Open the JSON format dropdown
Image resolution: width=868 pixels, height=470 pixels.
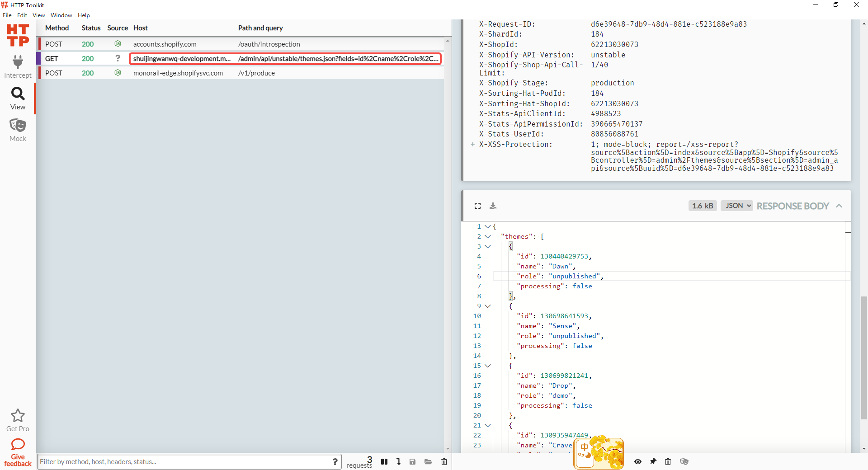coord(736,206)
